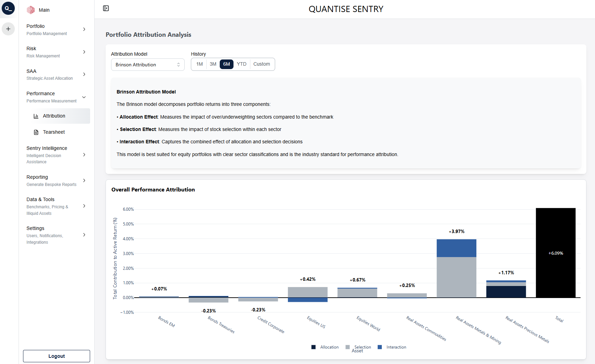Screen dimensions: 595x364
Task: Select the 3M history tab
Action: [213, 64]
